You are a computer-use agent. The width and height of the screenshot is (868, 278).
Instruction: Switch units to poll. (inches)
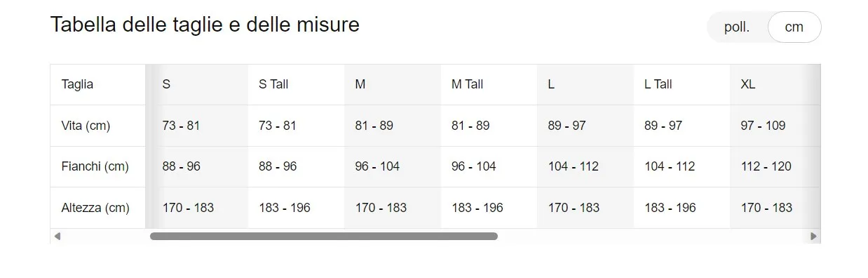pos(737,27)
